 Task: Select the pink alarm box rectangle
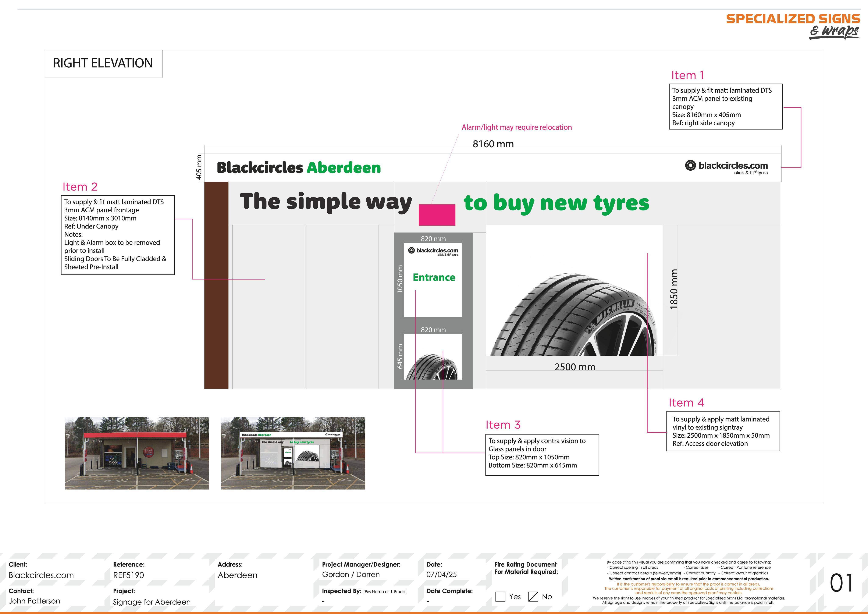(x=437, y=215)
